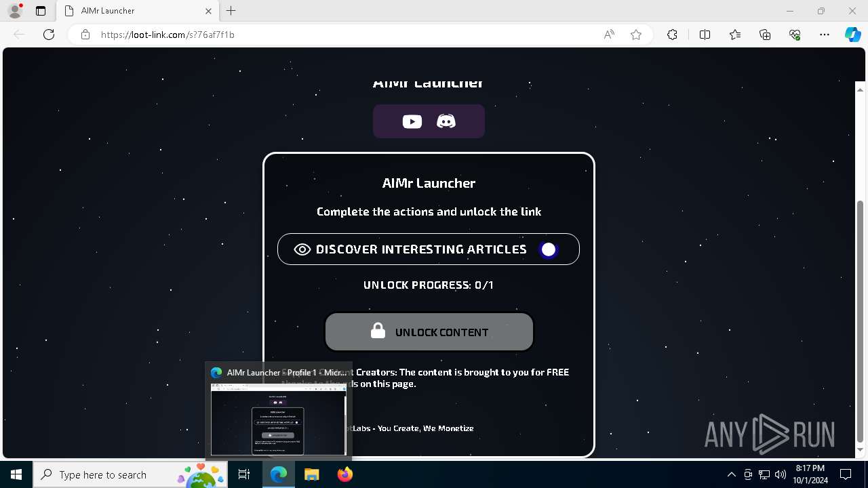This screenshot has height=488, width=868.
Task: Open Collections icon in toolbar
Action: click(765, 35)
